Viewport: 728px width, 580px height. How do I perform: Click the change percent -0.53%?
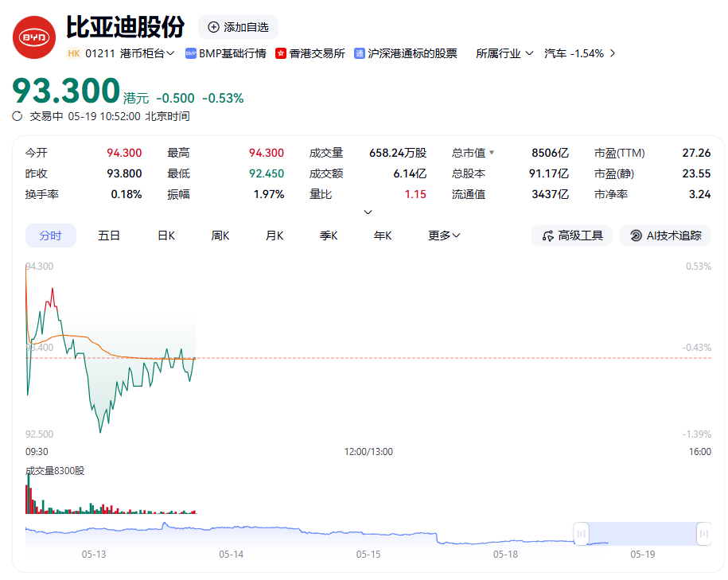click(223, 99)
